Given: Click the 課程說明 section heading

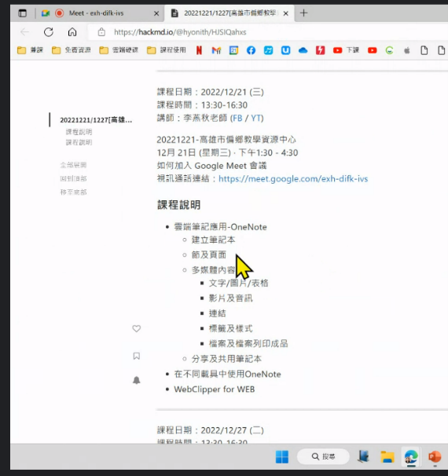Looking at the screenshot, I should (178, 205).
